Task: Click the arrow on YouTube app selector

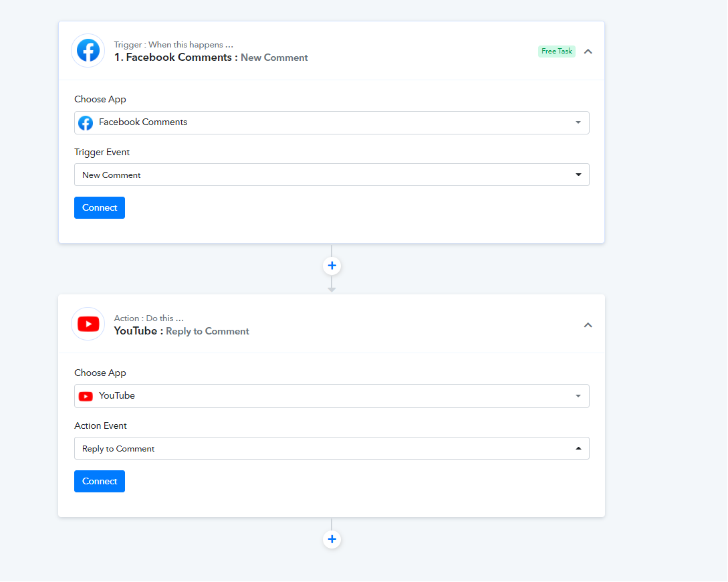Action: (578, 396)
